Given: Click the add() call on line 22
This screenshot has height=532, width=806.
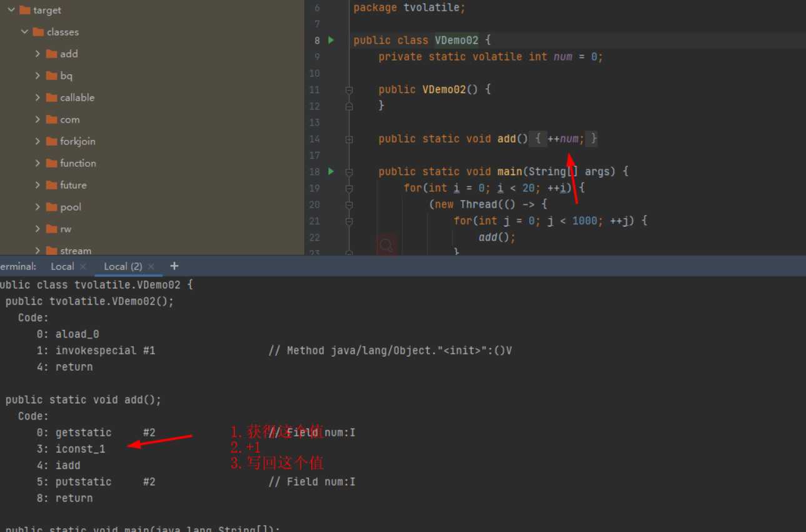Looking at the screenshot, I should [x=497, y=237].
